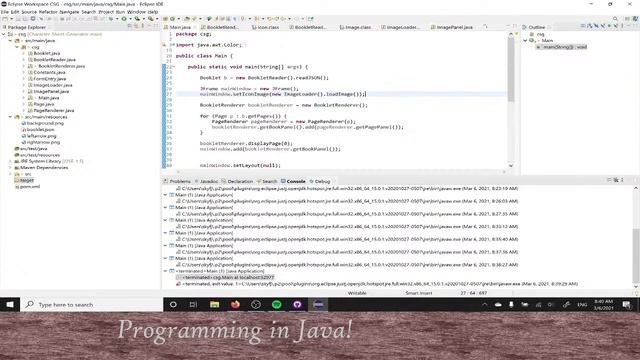Select booklet.json resource file
The image size is (640, 360).
(x=40, y=129)
